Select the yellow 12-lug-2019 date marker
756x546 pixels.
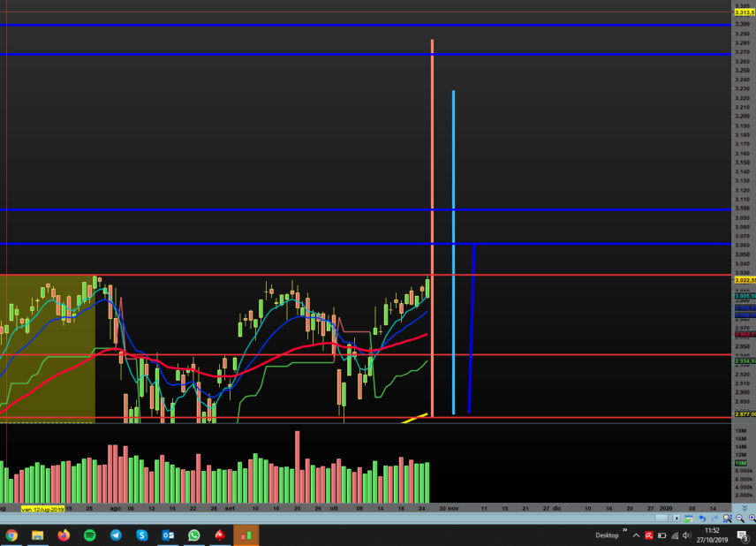click(42, 510)
